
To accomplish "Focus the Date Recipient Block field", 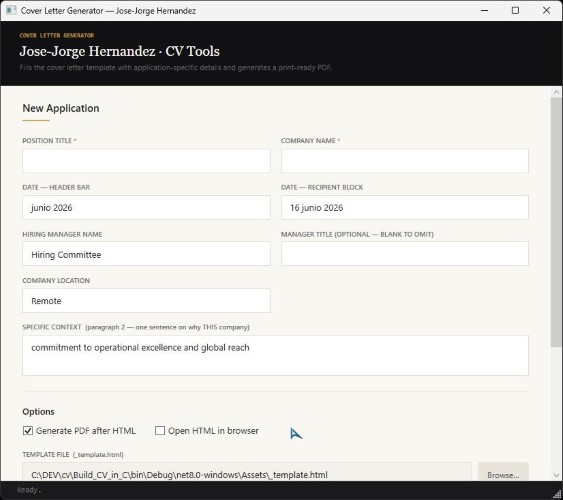I will tap(405, 207).
